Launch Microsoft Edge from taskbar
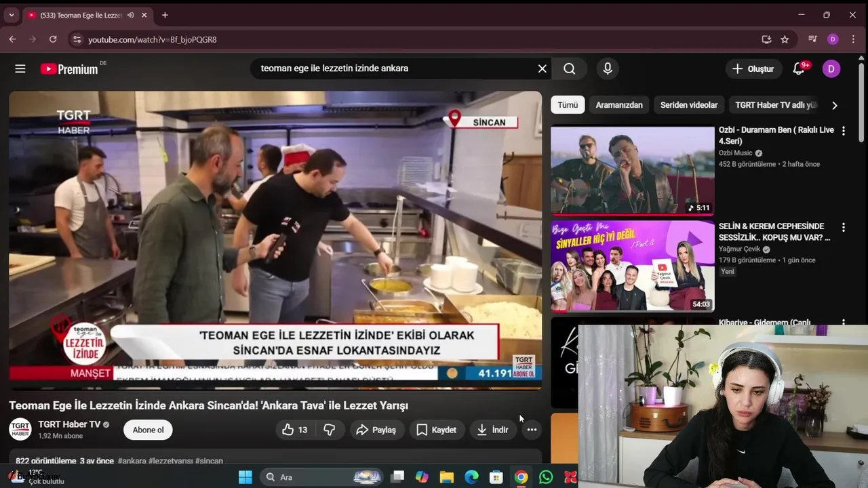The height and width of the screenshot is (488, 868). pos(471,477)
